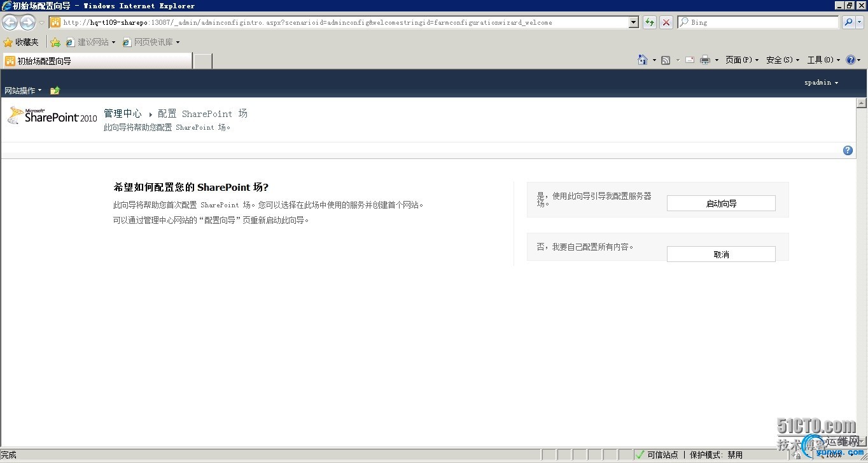Click the 配置 SharePoint 场 title text

pyautogui.click(x=202, y=113)
